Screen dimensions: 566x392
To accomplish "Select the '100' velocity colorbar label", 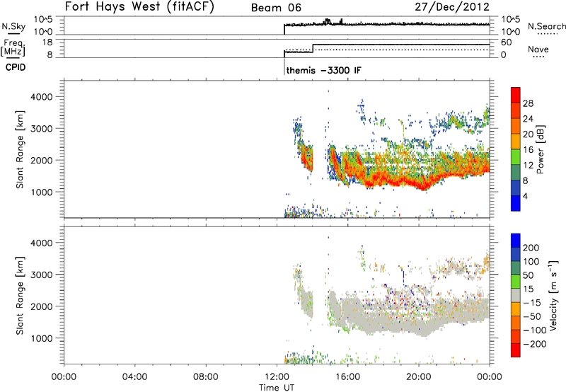I will [x=531, y=262].
